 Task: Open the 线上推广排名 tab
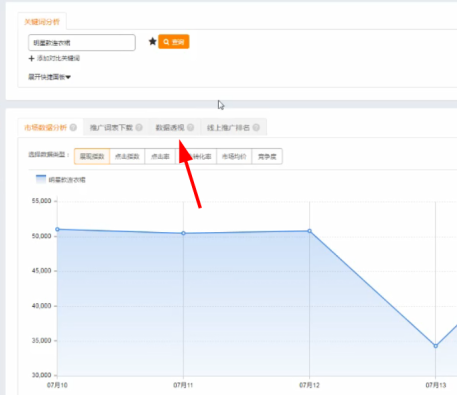tap(233, 127)
